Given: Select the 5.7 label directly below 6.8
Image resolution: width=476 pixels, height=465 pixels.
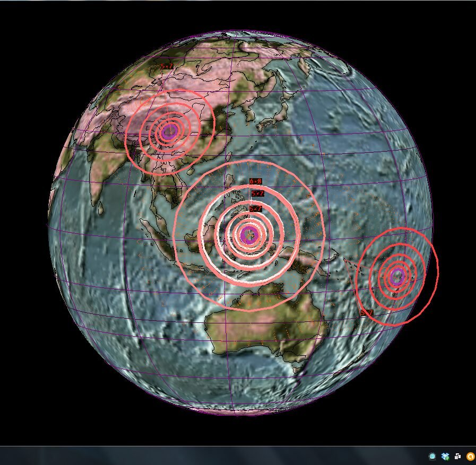Looking at the screenshot, I should pyautogui.click(x=257, y=193).
